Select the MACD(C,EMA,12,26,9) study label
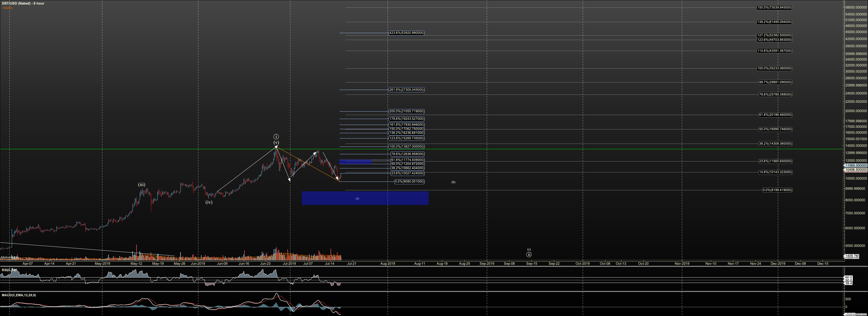This screenshot has width=868, height=316. point(19,295)
